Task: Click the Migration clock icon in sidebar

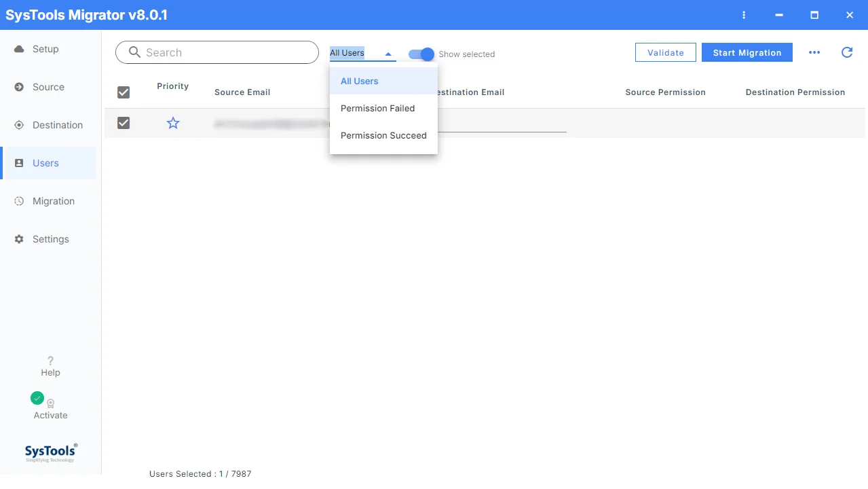Action: coord(19,201)
